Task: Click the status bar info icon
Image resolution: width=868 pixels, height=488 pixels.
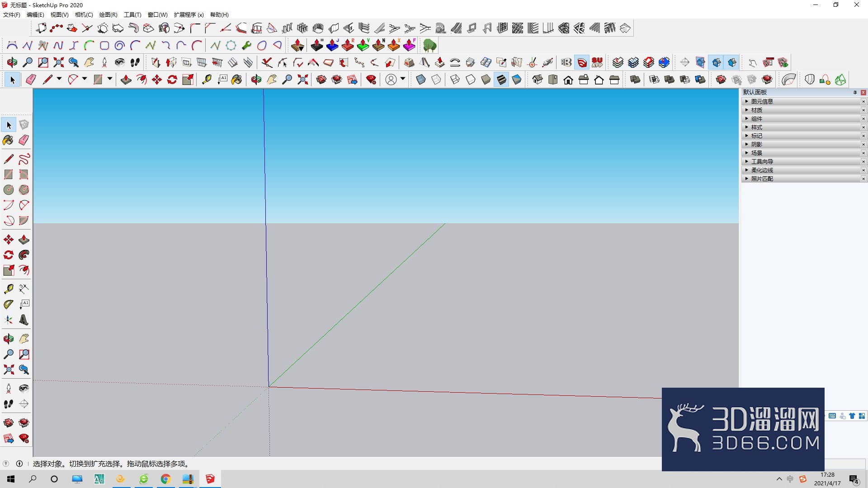Action: click(x=19, y=464)
